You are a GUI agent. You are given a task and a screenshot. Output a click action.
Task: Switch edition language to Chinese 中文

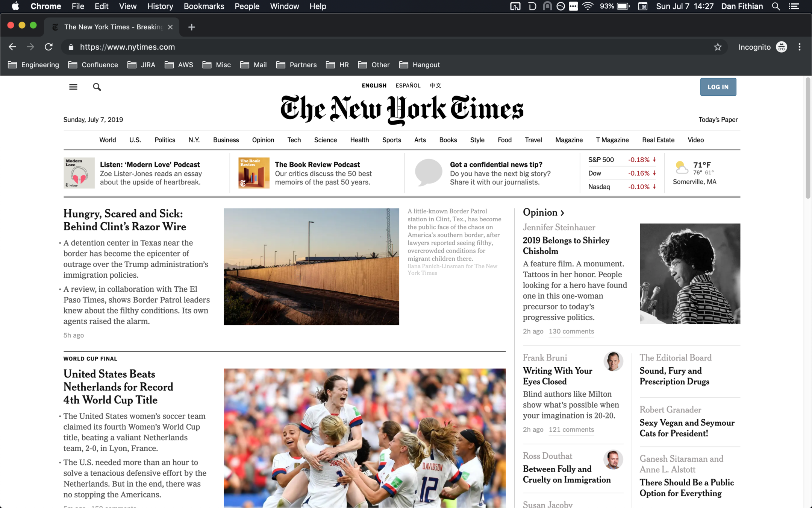435,85
